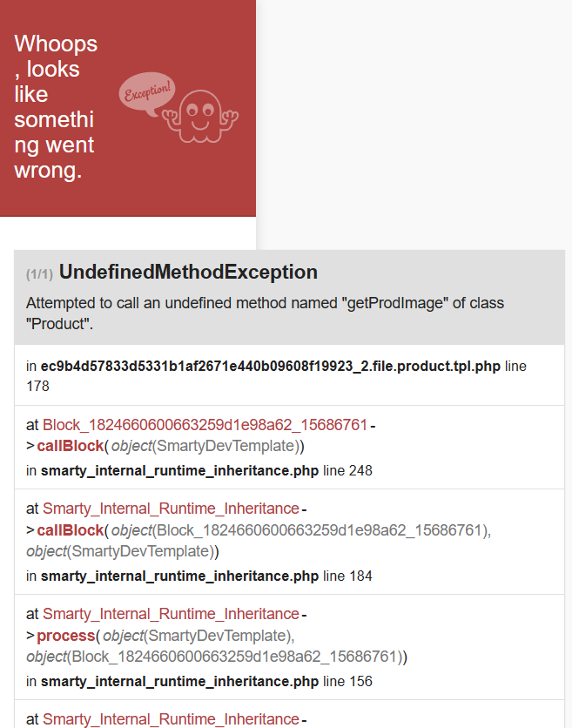572x728 pixels.
Task: Open smarty_internal_runtime_inheritance.php at line 248
Action: pos(179,470)
